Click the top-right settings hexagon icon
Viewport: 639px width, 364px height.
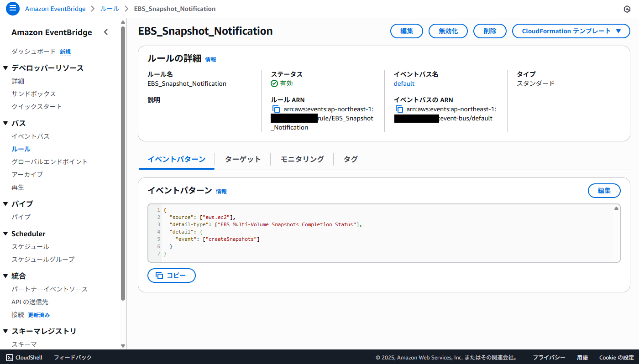point(627,9)
